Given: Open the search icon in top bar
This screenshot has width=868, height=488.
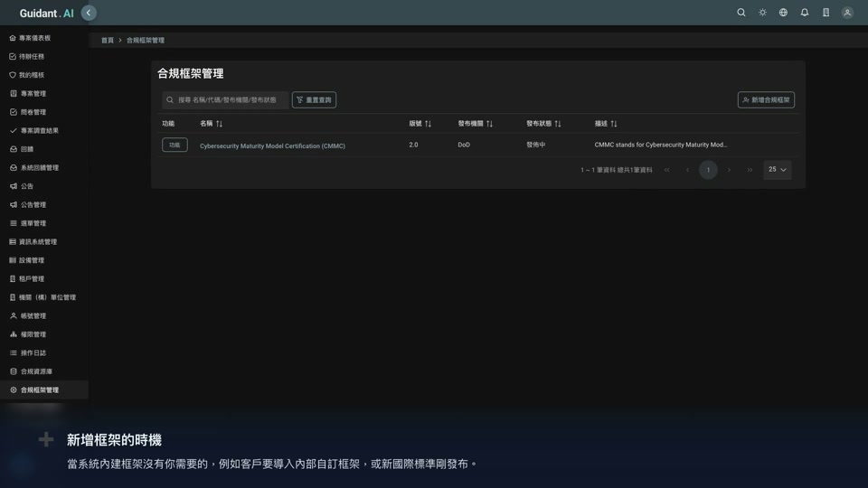Looking at the screenshot, I should [741, 12].
